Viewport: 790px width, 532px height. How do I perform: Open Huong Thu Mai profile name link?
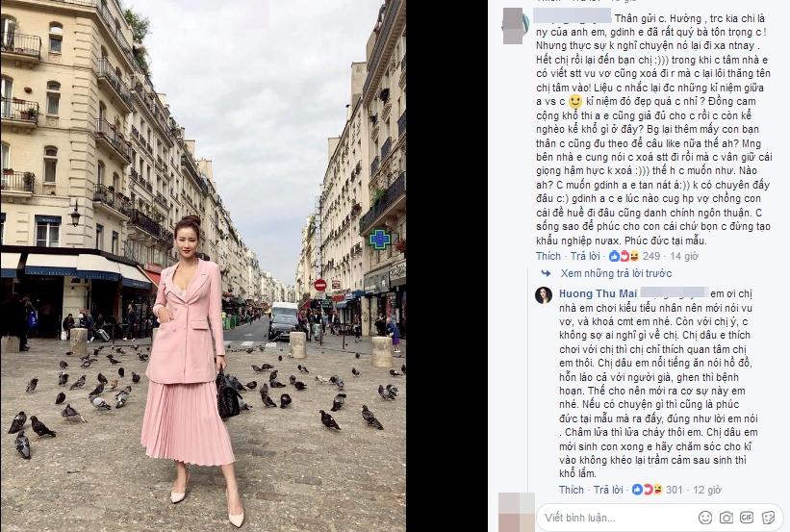(599, 293)
